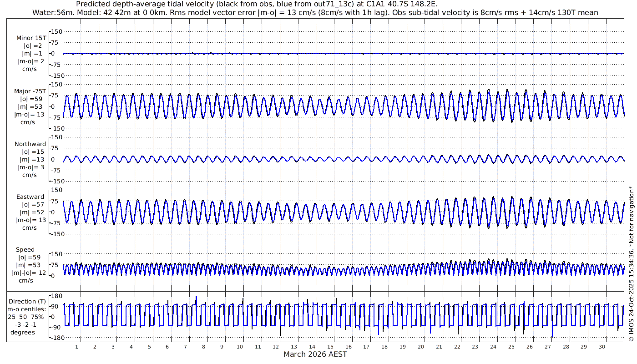Click the top 150 tick of Minor panel
The height and width of the screenshot is (364, 637).
56,31
